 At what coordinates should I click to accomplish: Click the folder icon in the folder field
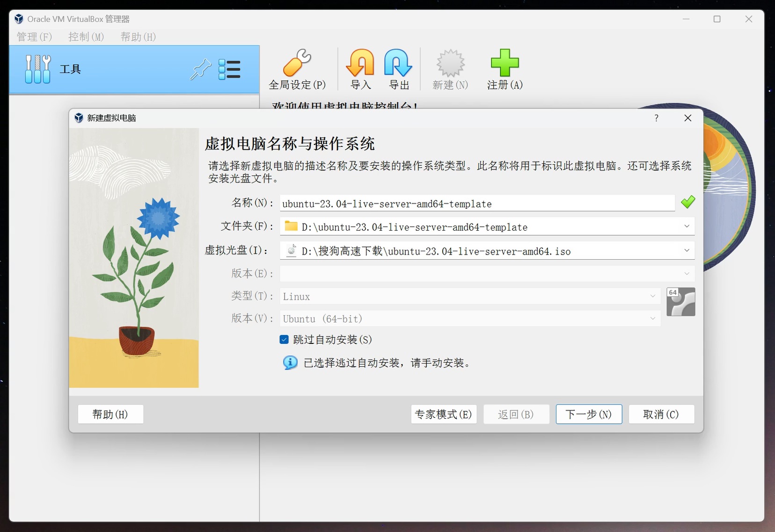291,226
